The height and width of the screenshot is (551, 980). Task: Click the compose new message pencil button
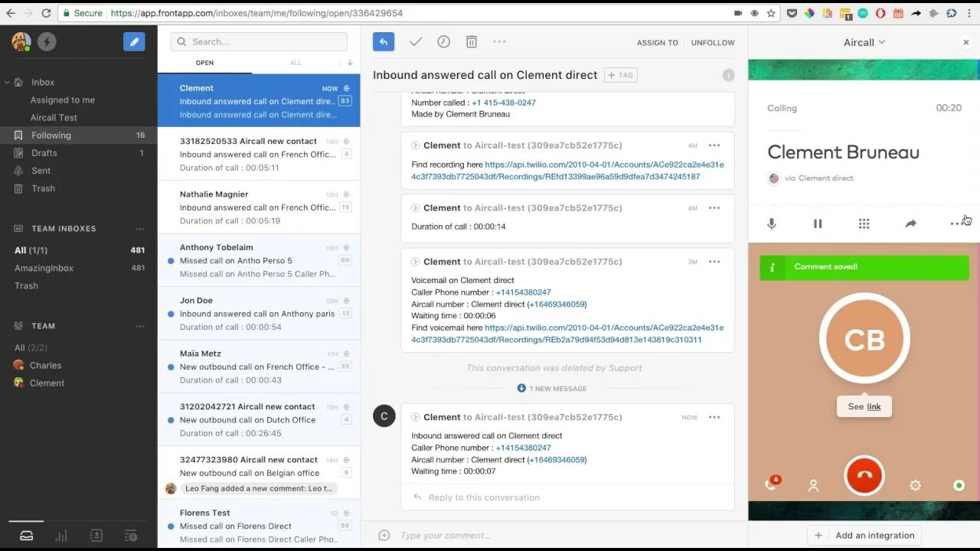click(x=134, y=42)
